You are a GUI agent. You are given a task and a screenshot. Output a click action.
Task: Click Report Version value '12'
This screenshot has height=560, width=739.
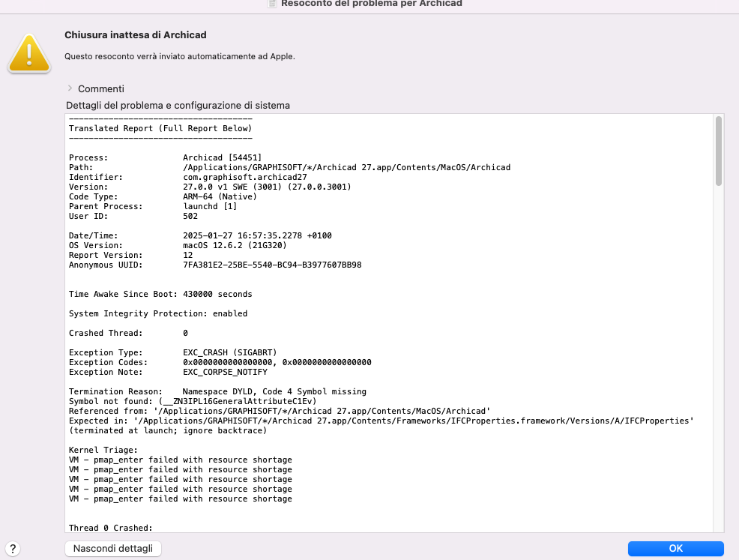coord(187,255)
